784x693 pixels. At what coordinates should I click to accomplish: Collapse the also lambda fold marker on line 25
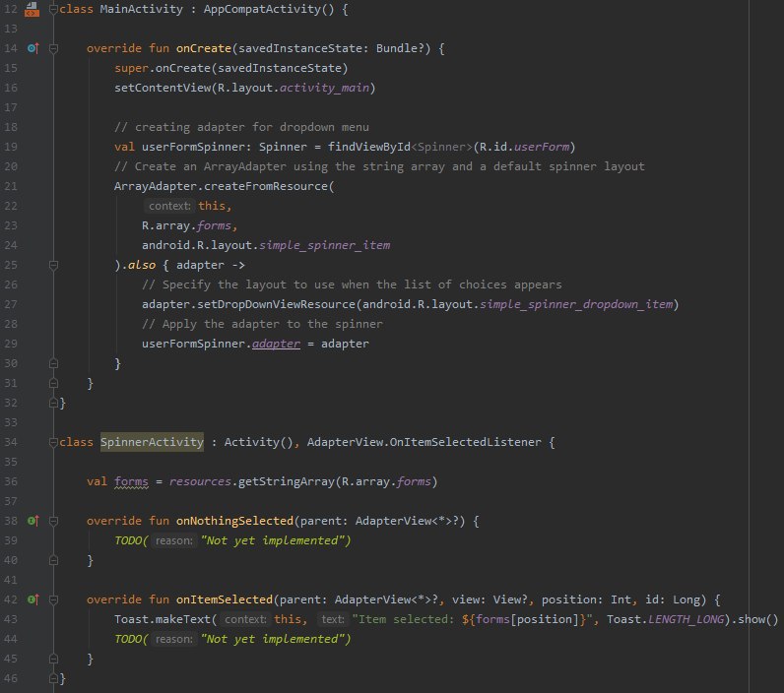click(x=53, y=266)
